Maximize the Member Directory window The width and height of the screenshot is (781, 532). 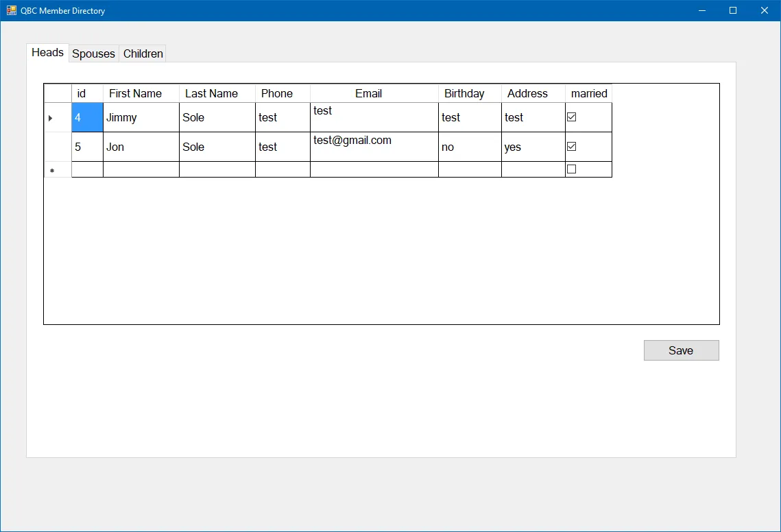tap(733, 10)
